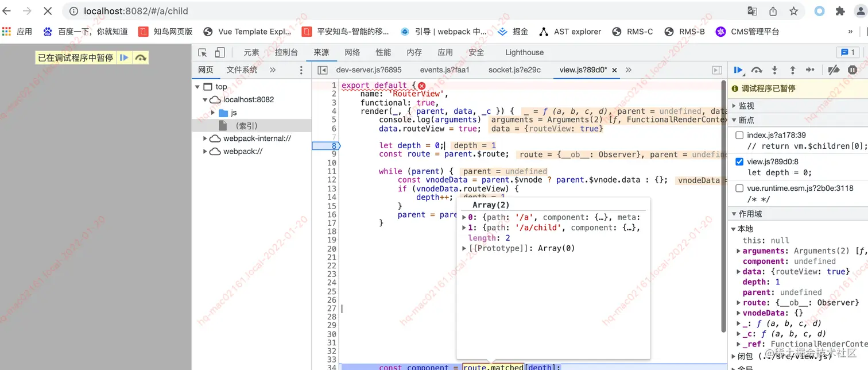Switch to the 元素 Elements panel
The image size is (868, 370).
[x=251, y=52]
